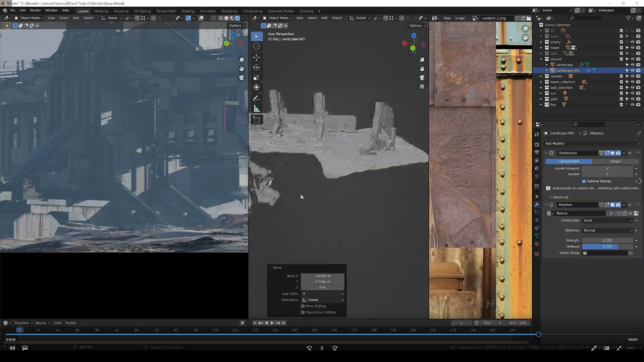Screen dimensions: 644x362
Task: Pick the 3D Cursor tool
Action: pos(256,46)
